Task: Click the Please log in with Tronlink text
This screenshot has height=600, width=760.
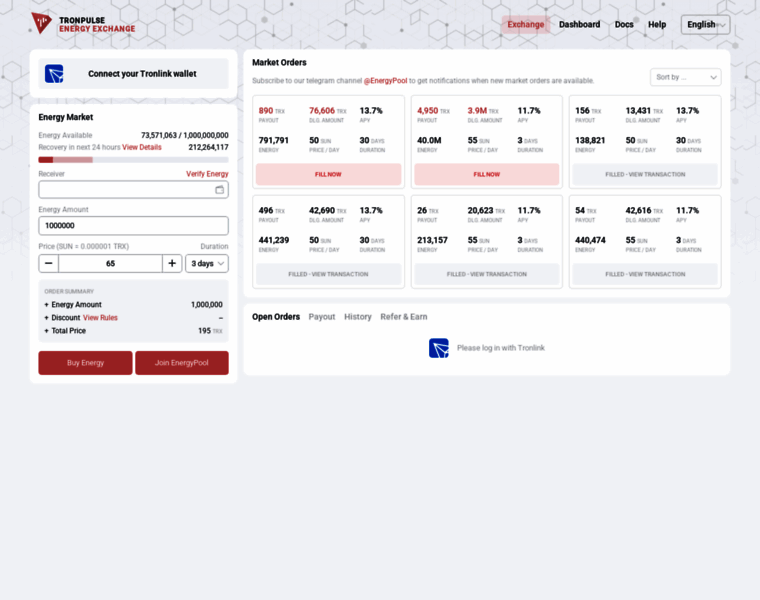Action: pyautogui.click(x=501, y=348)
